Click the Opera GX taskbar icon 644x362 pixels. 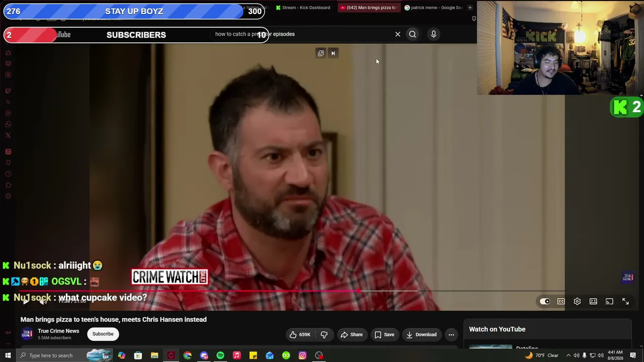pos(171,355)
